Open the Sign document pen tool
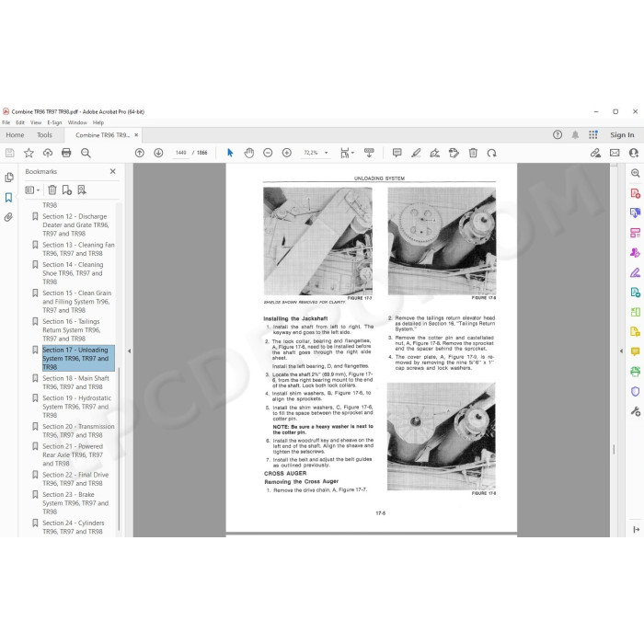The height and width of the screenshot is (644, 644). coord(434,154)
